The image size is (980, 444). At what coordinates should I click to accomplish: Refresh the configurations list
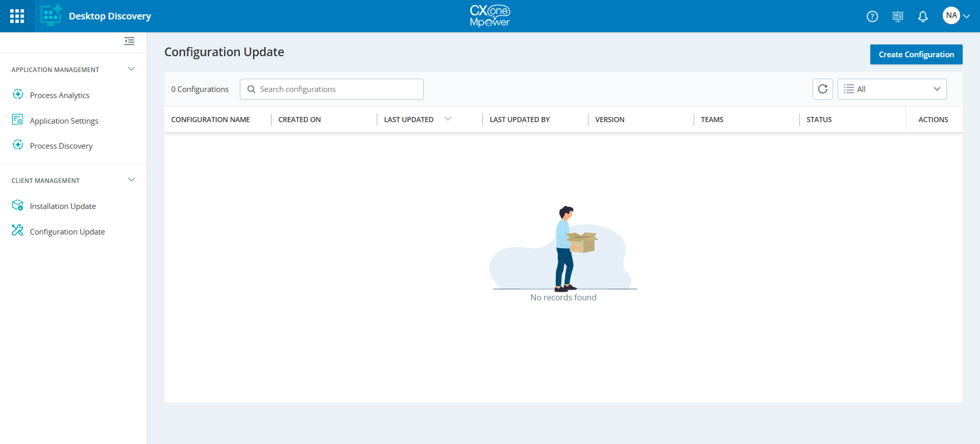tap(822, 89)
